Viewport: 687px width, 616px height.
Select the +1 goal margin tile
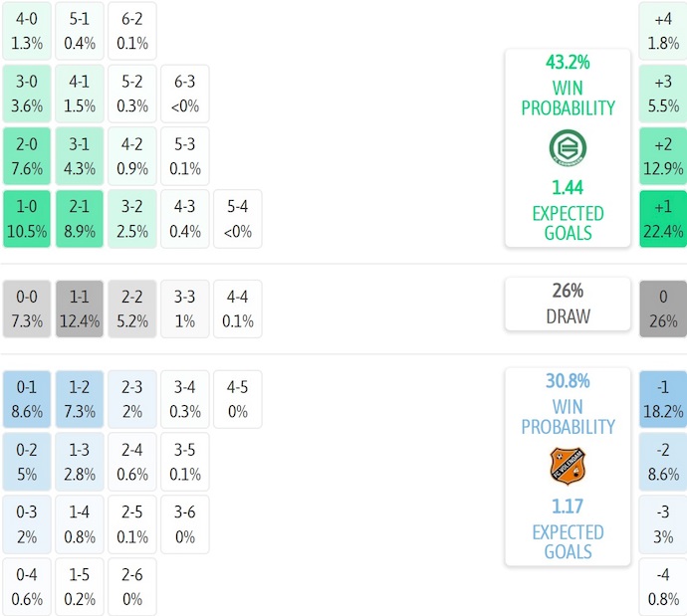(x=663, y=219)
